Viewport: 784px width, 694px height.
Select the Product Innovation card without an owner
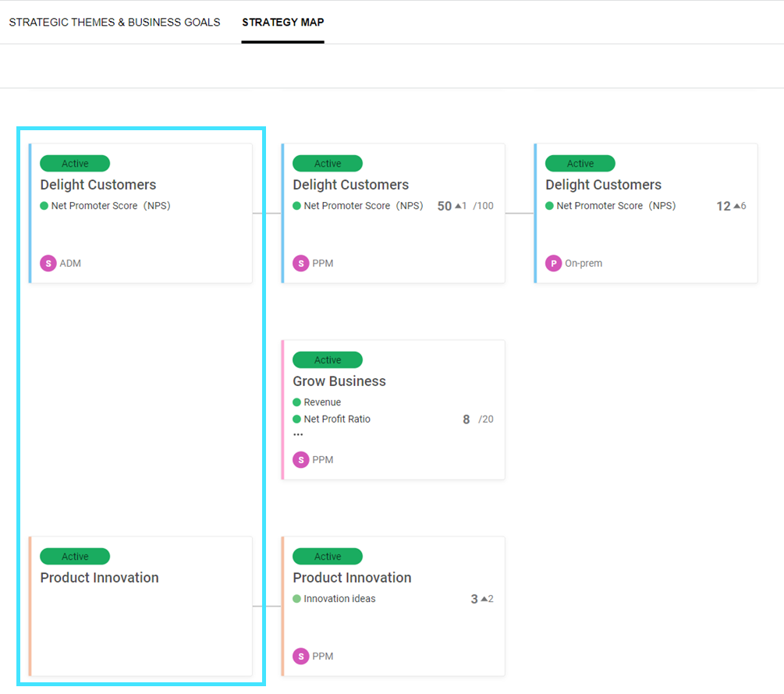click(x=140, y=616)
